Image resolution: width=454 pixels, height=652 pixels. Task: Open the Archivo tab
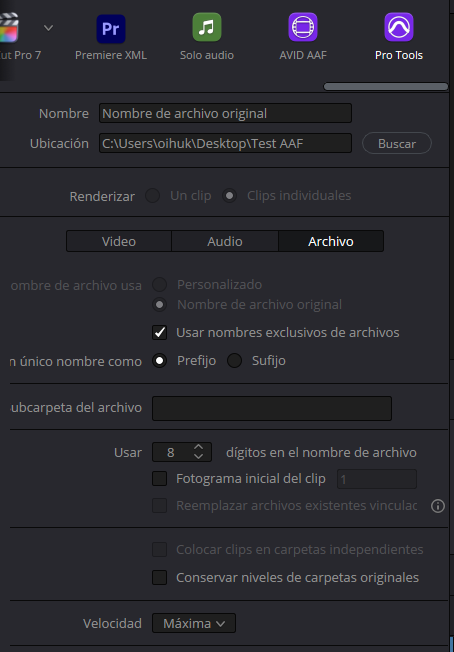(x=331, y=241)
